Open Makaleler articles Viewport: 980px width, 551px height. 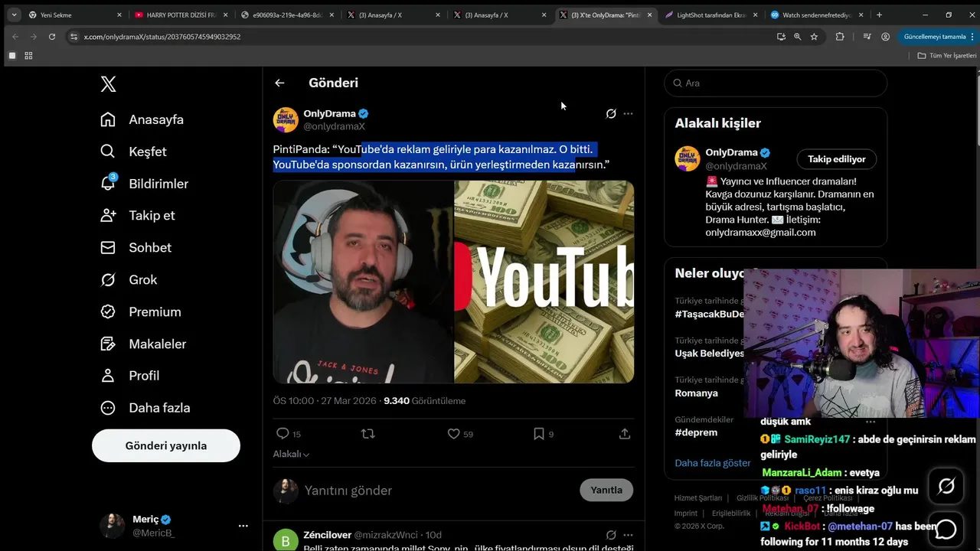click(143, 344)
